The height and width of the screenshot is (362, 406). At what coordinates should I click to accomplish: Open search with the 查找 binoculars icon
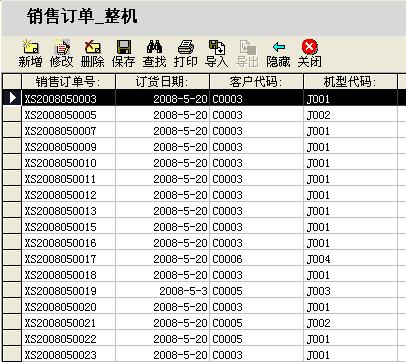click(x=154, y=53)
